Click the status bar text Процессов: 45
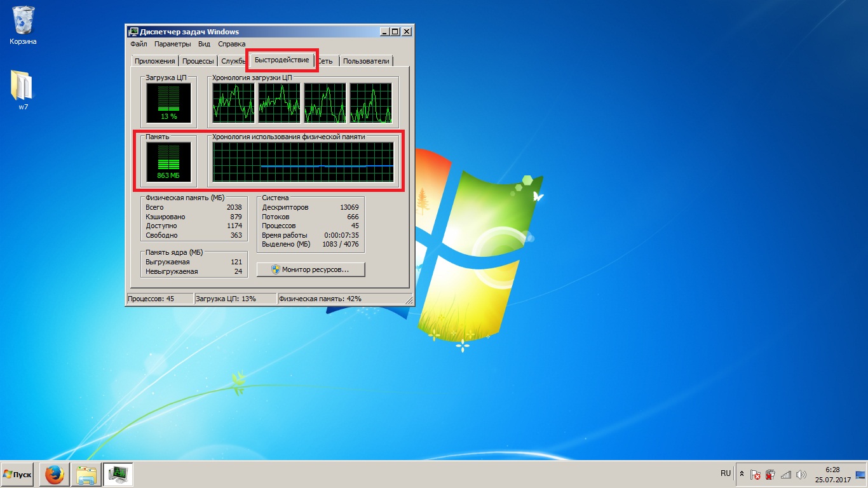 tap(151, 298)
